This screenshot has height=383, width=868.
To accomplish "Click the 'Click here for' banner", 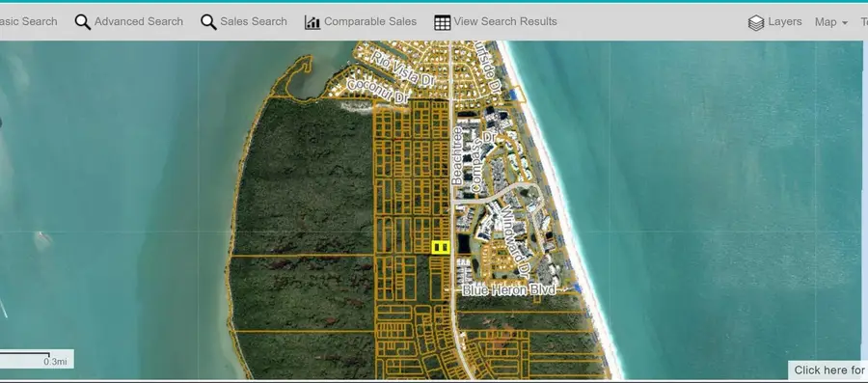I will pos(828,370).
